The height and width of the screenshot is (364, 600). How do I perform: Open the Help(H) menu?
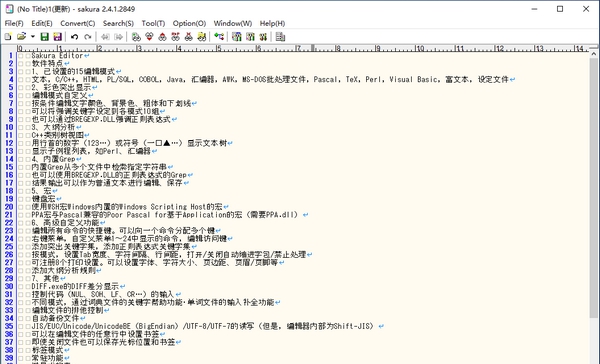click(x=272, y=23)
